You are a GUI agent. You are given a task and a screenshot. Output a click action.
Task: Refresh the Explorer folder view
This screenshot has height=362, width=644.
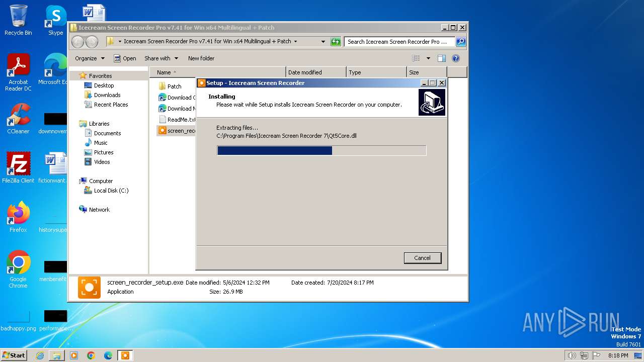336,42
